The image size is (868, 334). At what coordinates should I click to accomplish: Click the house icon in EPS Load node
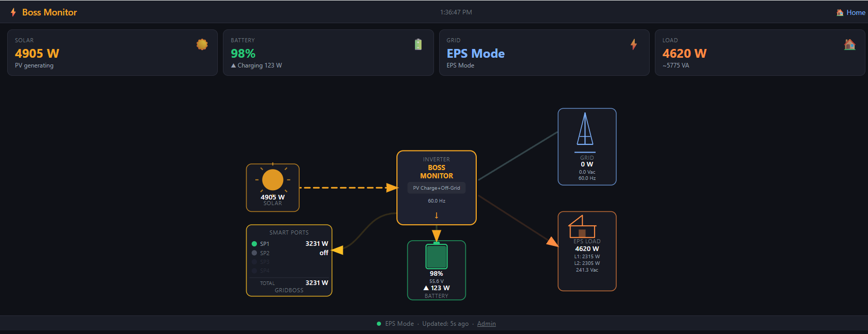click(x=582, y=227)
